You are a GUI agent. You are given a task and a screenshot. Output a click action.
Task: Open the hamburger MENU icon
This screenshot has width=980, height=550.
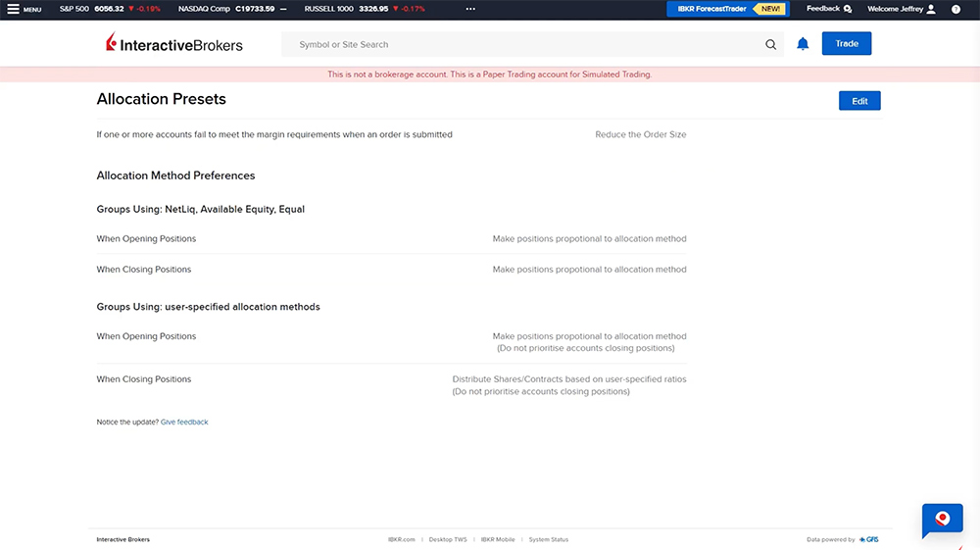pos(13,9)
